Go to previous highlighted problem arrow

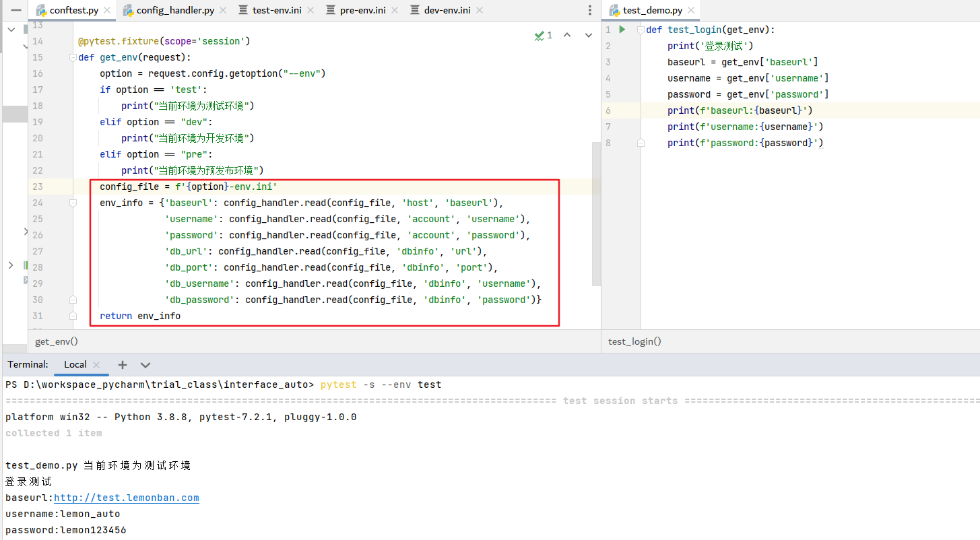[x=567, y=35]
